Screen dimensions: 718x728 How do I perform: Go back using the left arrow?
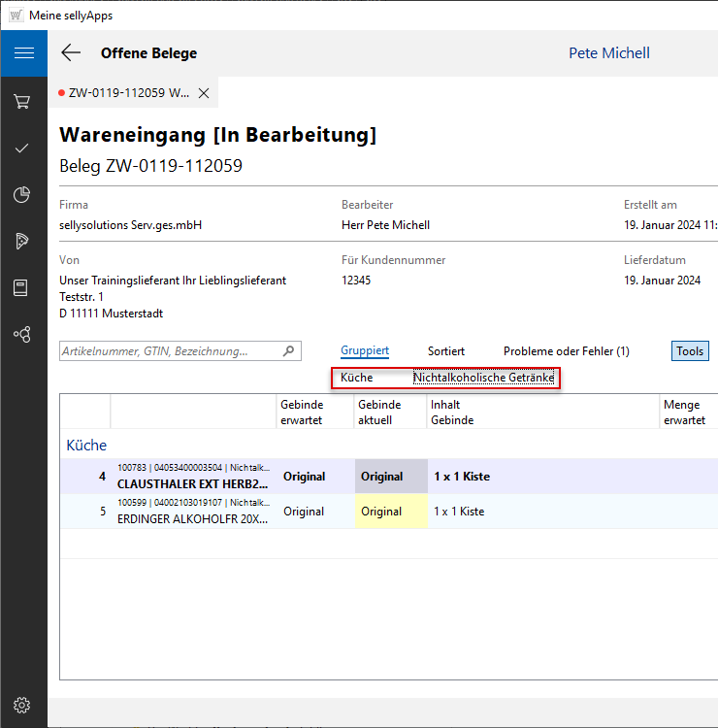(x=71, y=53)
